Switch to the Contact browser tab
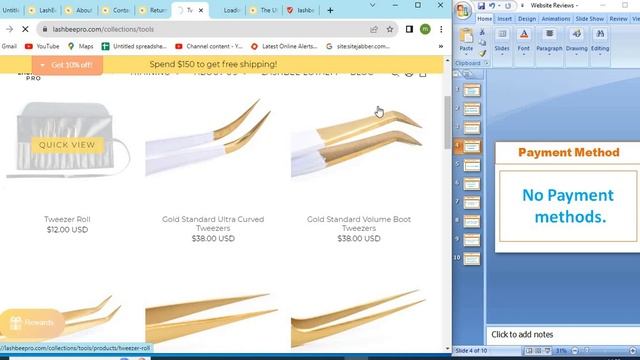The width and height of the screenshot is (640, 360). (116, 11)
